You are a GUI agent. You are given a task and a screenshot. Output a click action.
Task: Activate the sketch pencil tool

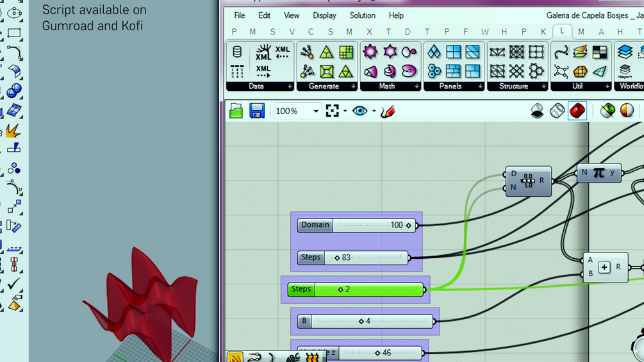pyautogui.click(x=387, y=111)
